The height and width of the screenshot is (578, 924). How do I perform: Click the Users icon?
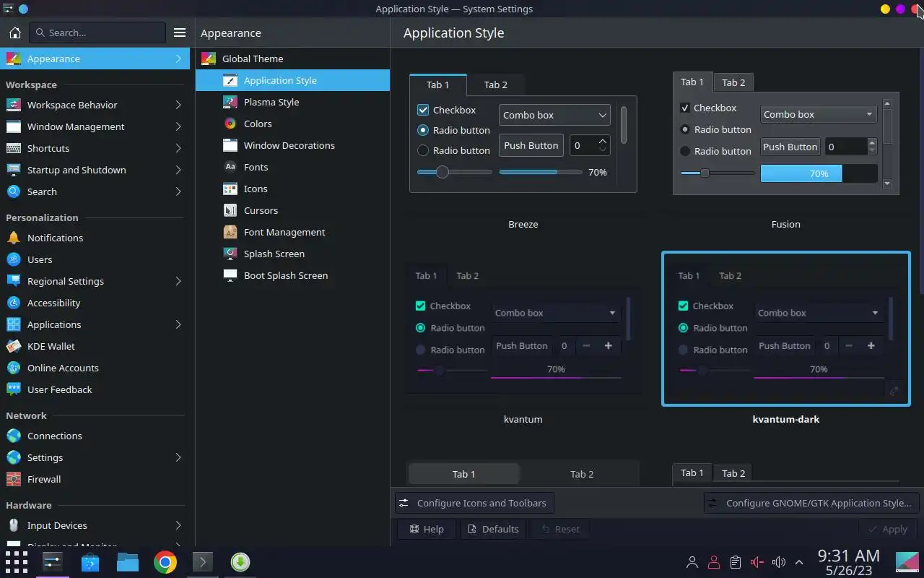(13, 259)
